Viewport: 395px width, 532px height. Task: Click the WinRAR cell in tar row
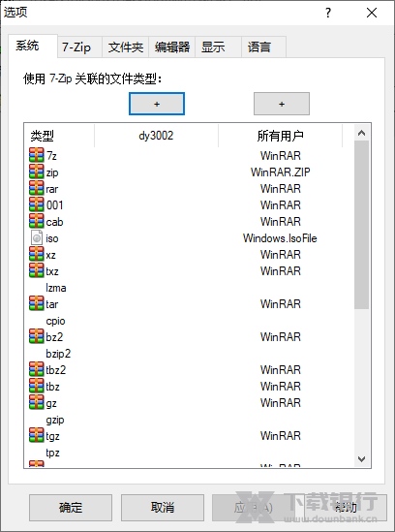281,304
